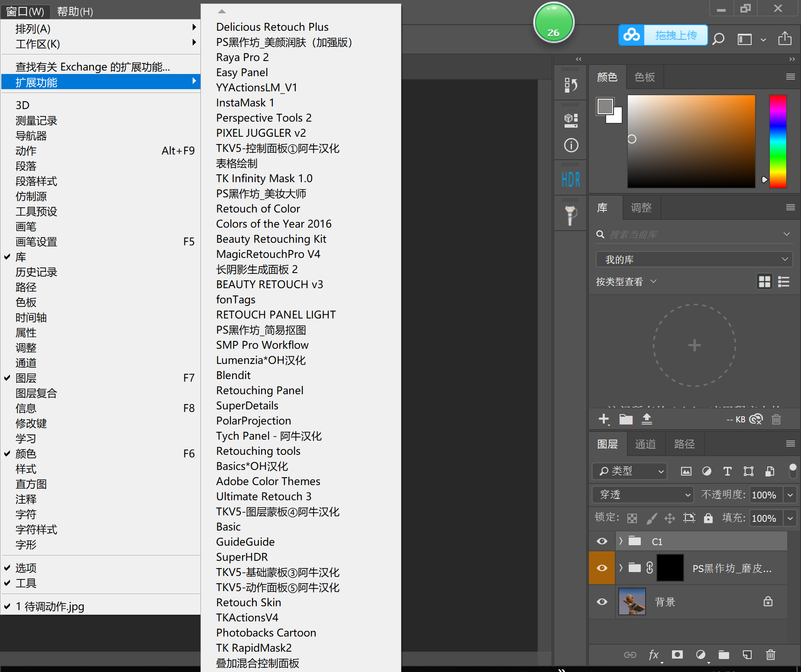Click the library trash icon
Screen dimensions: 801x672
tap(776, 419)
